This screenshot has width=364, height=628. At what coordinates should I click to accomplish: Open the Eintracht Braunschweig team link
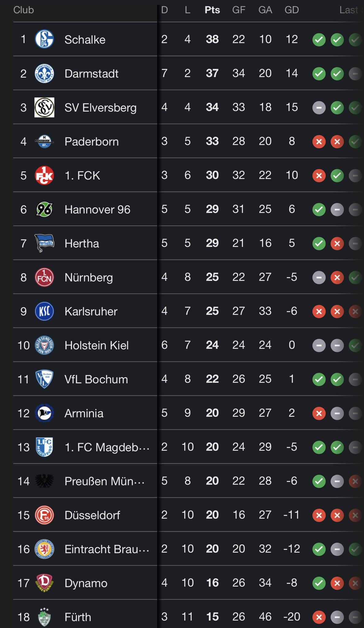pyautogui.click(x=106, y=549)
